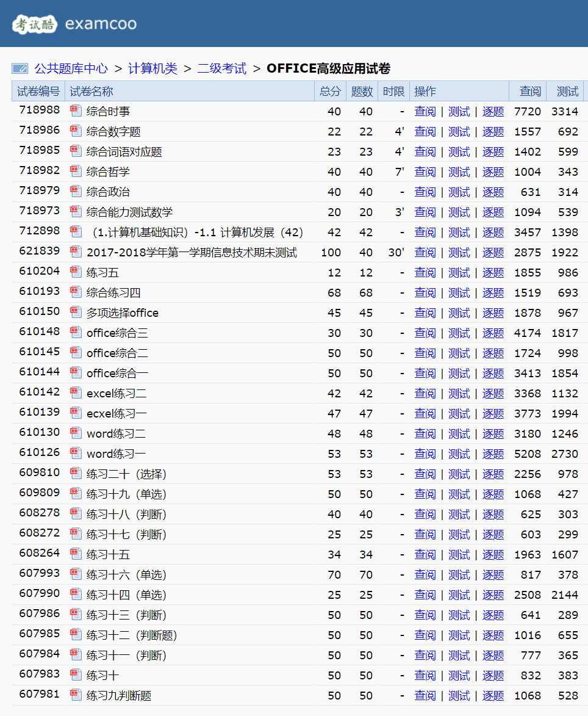588x716 pixels.
Task: Start 测试 for 综合数字题
Action: point(459,131)
